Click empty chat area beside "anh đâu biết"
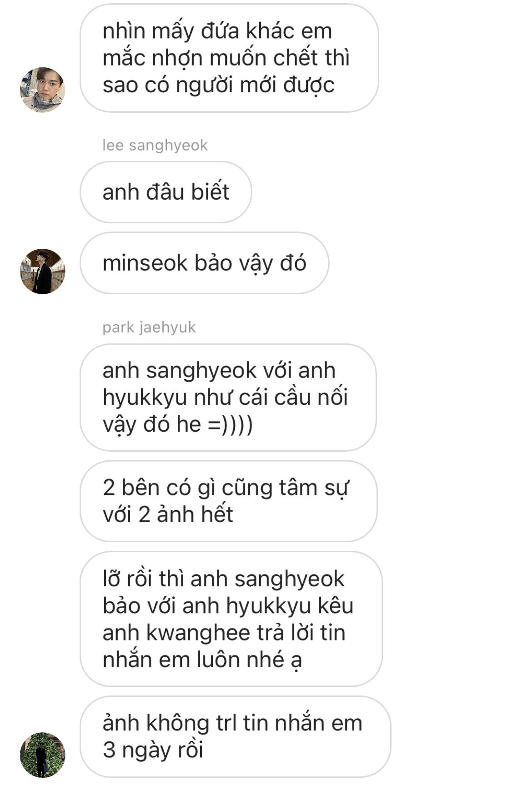The image size is (532, 786). (386, 192)
